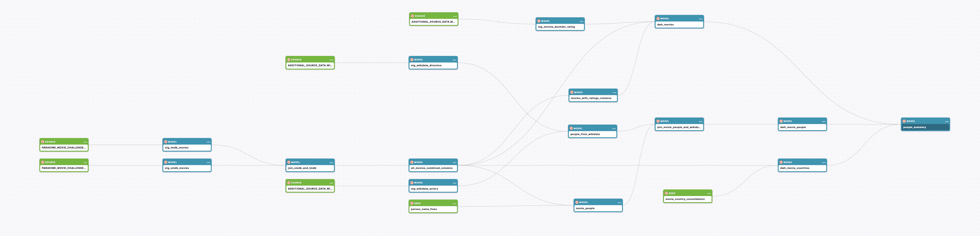
Task: Open the three-dot menu on dwh_movie_people
Action: [x=824, y=122]
